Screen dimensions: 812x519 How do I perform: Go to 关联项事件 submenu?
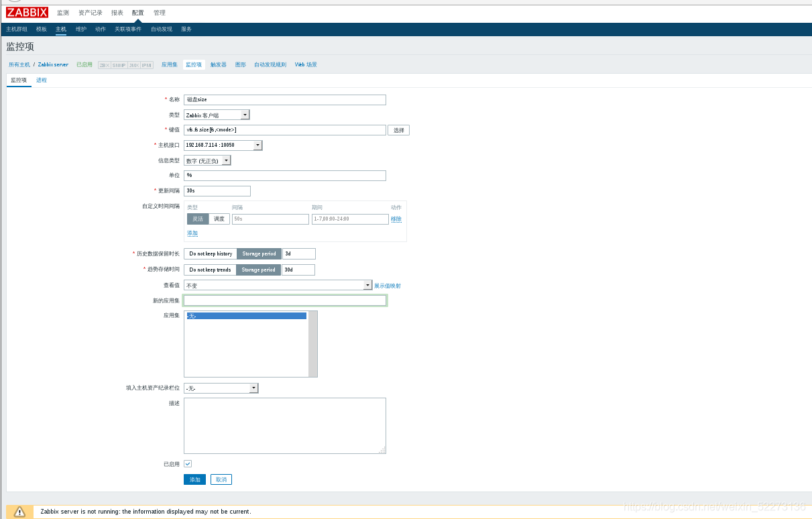[x=128, y=30]
